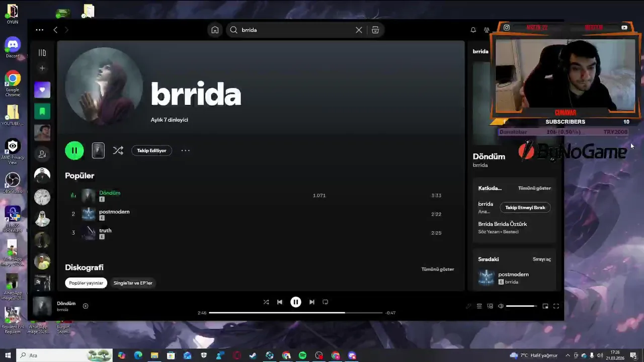Connect to a device icon

tap(490, 306)
